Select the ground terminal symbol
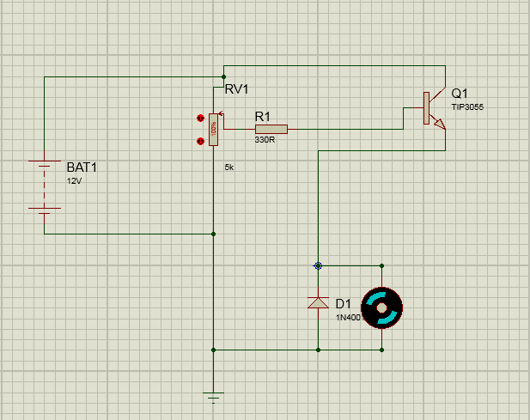 tap(213, 398)
